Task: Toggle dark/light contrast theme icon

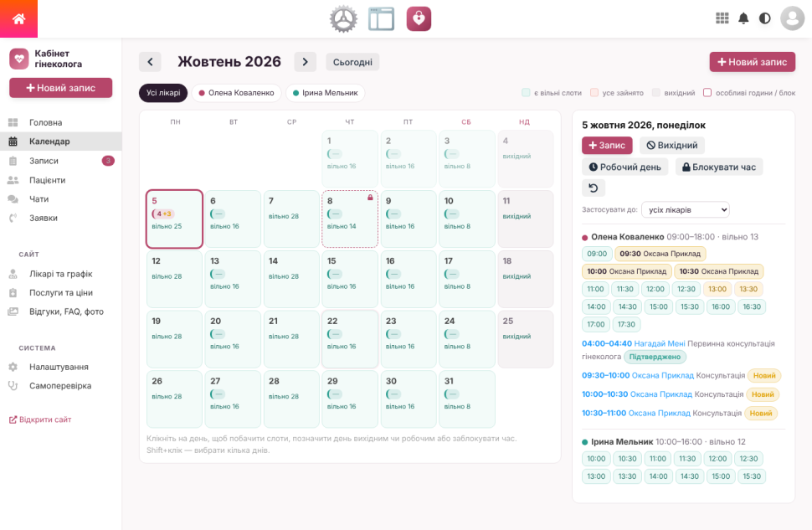Action: [x=764, y=18]
